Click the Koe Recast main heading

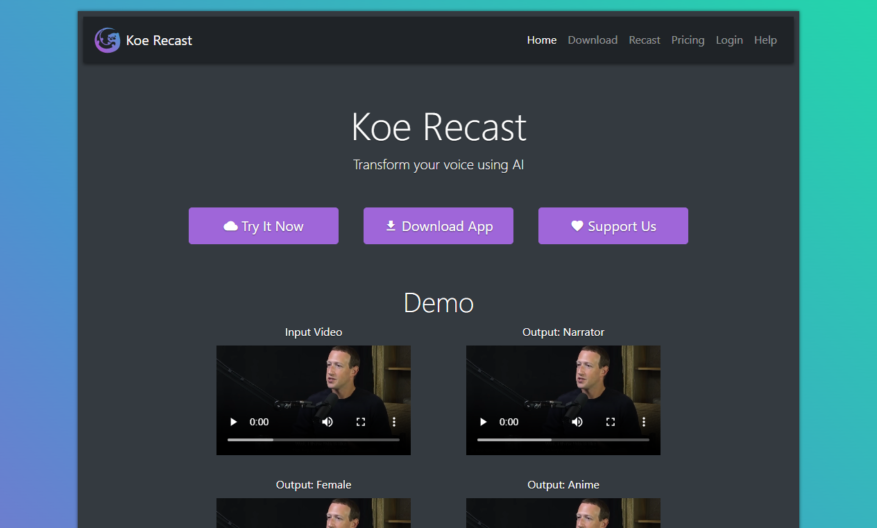click(438, 127)
